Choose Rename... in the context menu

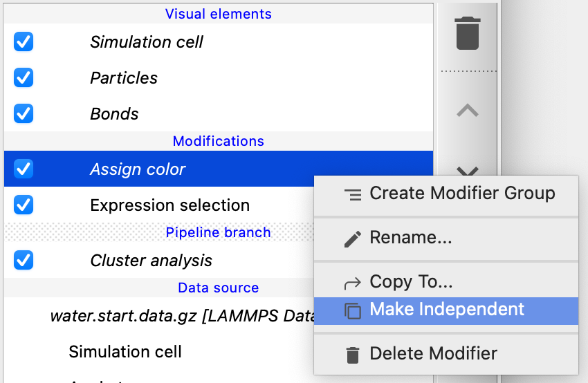pos(411,238)
